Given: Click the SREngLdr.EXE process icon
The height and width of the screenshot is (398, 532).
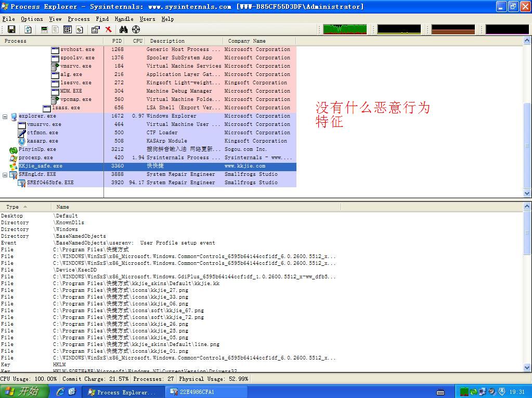Looking at the screenshot, I should [x=14, y=175].
